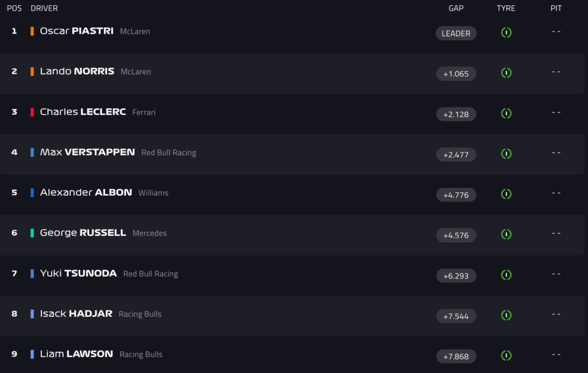Open George Russell's driver name
The width and height of the screenshot is (588, 373).
[x=83, y=233]
